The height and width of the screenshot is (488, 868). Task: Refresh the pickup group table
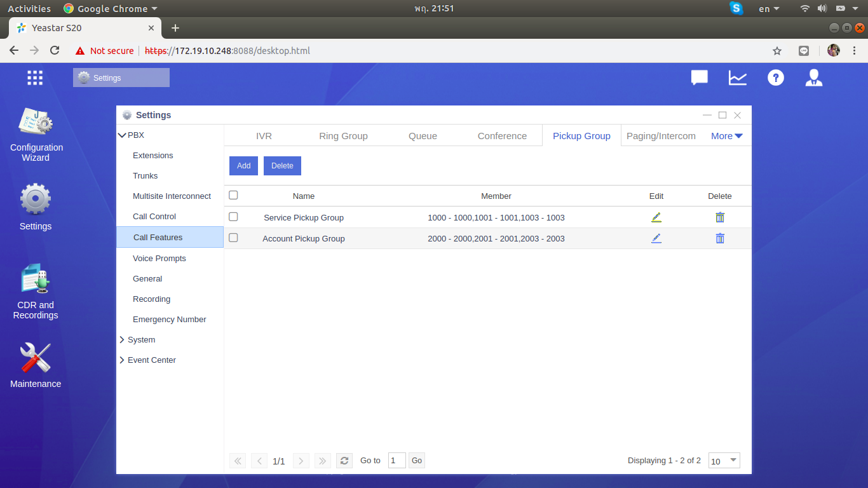[344, 461]
